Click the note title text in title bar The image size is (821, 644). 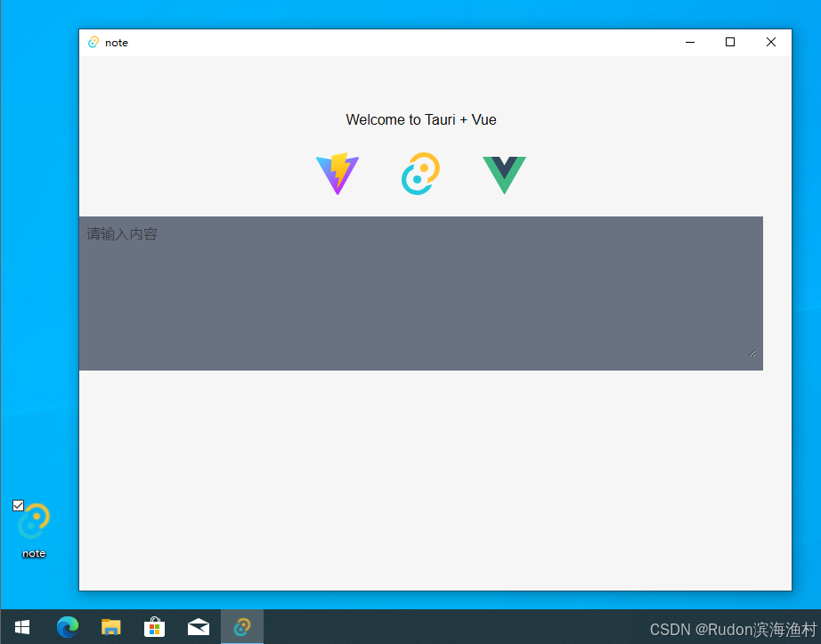pyautogui.click(x=117, y=43)
